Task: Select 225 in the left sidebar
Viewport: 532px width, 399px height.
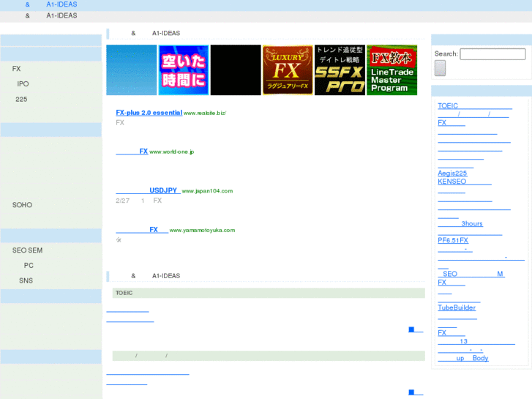Action: click(21, 99)
